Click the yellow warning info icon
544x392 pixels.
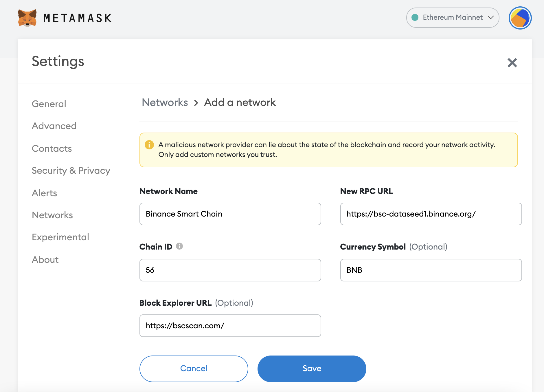coord(149,145)
